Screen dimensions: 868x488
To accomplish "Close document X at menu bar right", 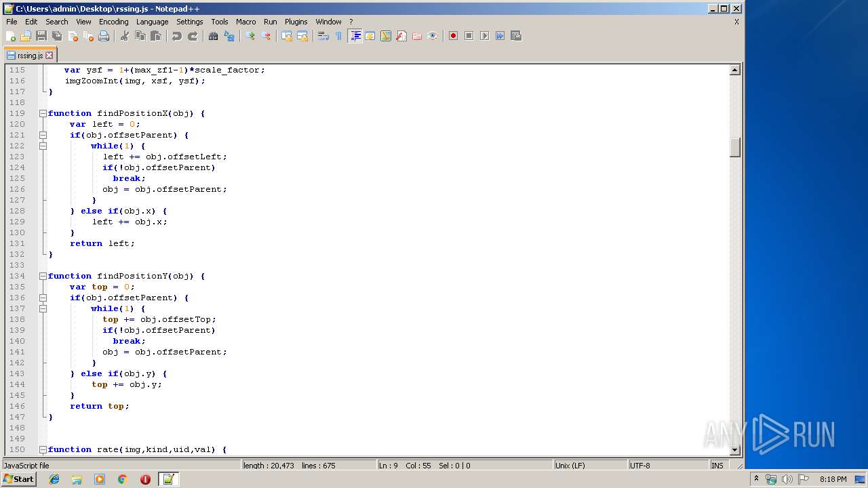I will [x=736, y=22].
